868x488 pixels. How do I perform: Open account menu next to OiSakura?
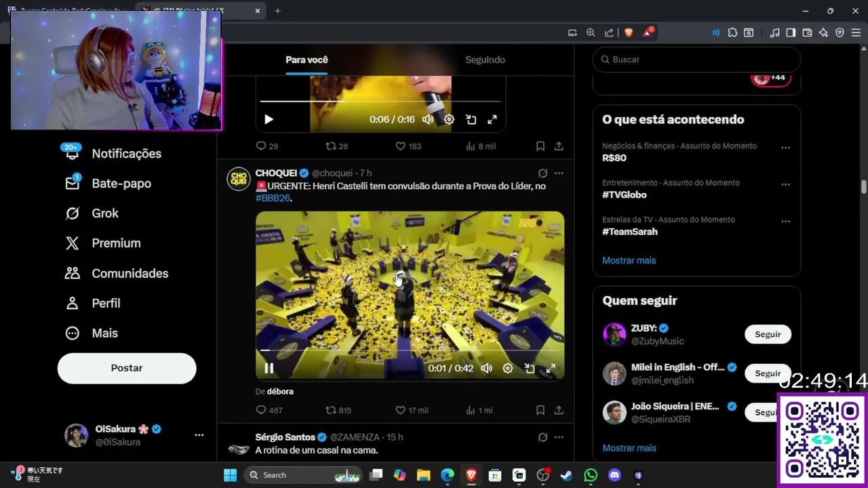click(x=199, y=435)
